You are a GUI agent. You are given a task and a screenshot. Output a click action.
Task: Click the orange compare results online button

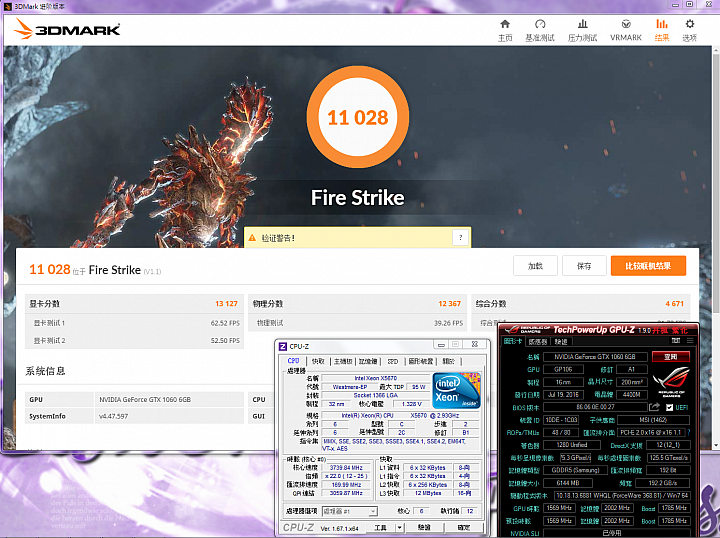point(648,266)
